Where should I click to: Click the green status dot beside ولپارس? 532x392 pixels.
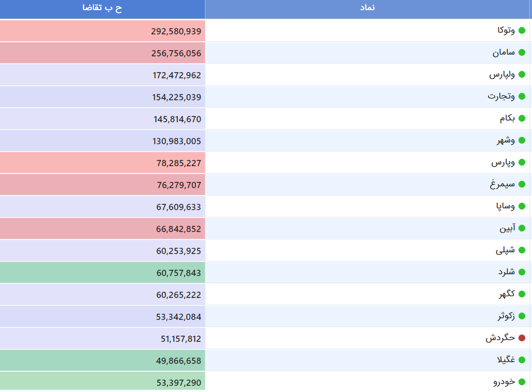point(522,74)
